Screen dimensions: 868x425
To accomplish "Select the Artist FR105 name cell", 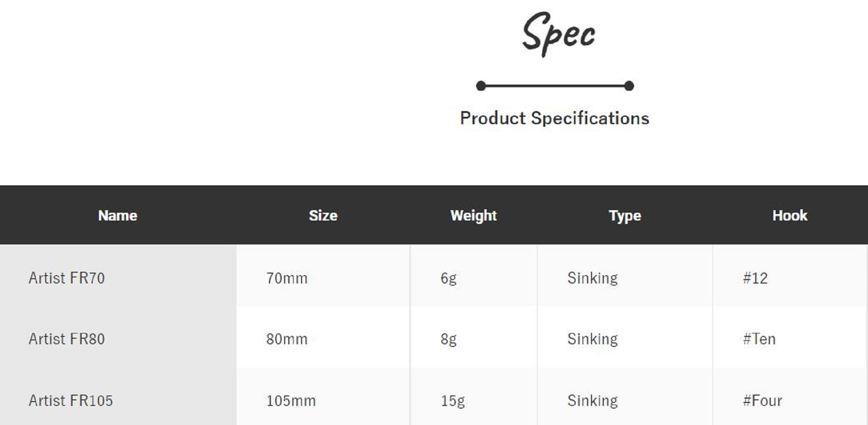I will pos(71,400).
